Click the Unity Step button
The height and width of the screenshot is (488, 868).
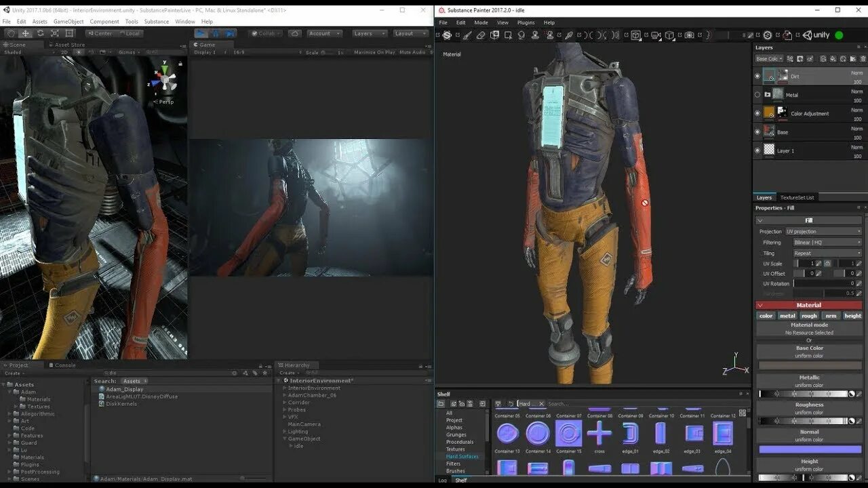point(230,33)
